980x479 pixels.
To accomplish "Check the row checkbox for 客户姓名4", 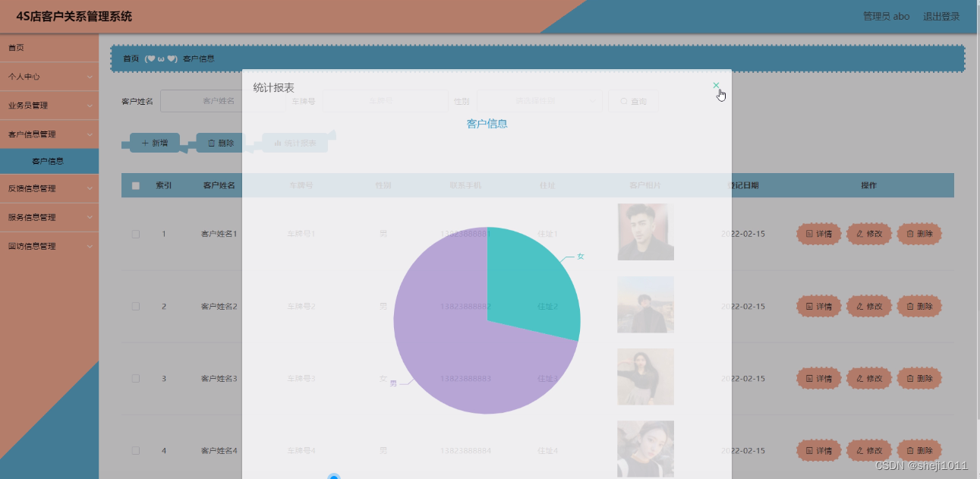I will coord(134,450).
